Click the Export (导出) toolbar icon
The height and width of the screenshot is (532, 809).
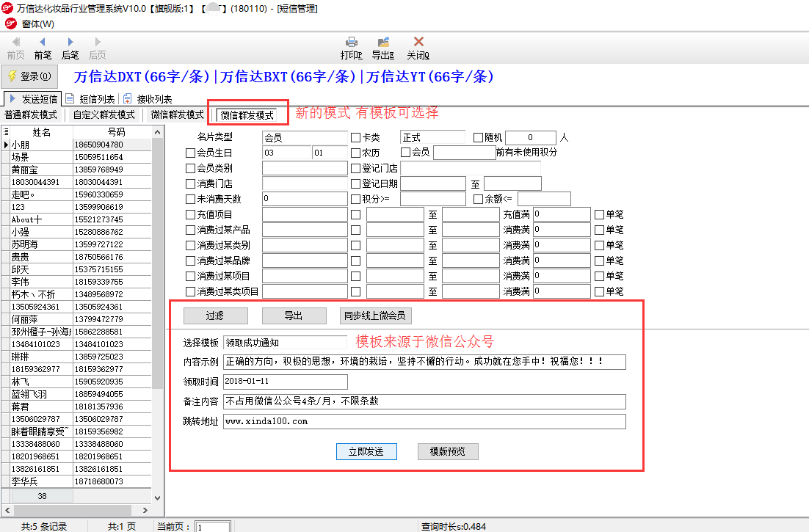click(x=382, y=43)
